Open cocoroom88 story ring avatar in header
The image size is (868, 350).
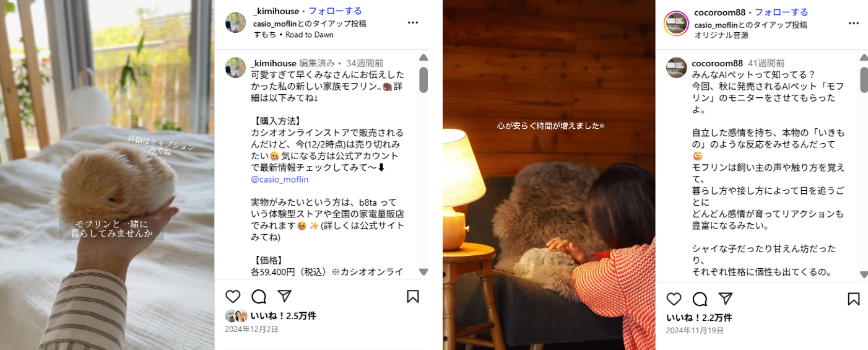(676, 24)
